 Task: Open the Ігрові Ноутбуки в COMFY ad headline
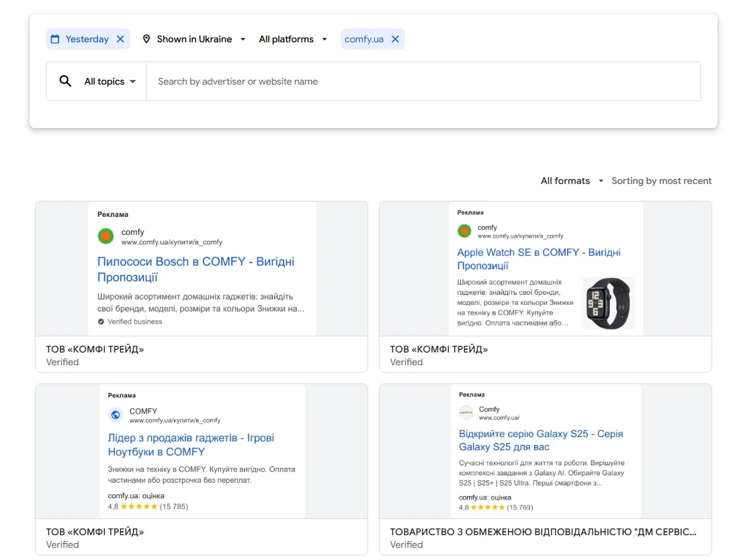tap(191, 445)
